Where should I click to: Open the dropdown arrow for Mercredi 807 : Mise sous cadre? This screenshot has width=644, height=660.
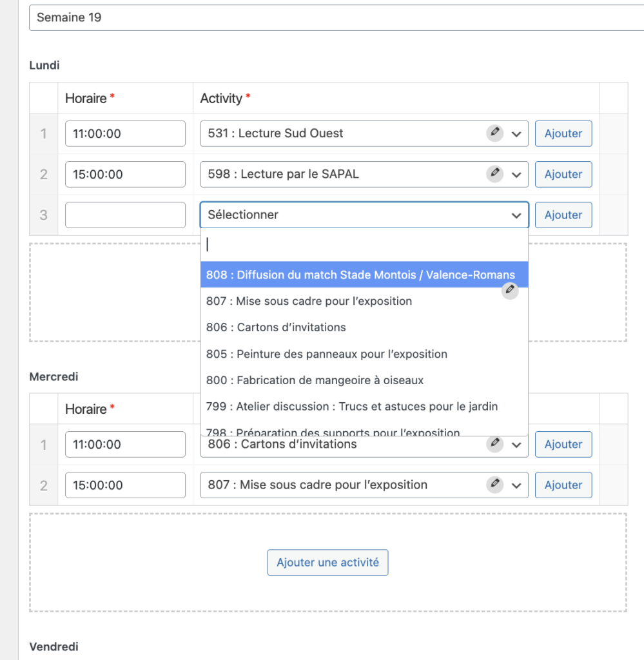[516, 485]
